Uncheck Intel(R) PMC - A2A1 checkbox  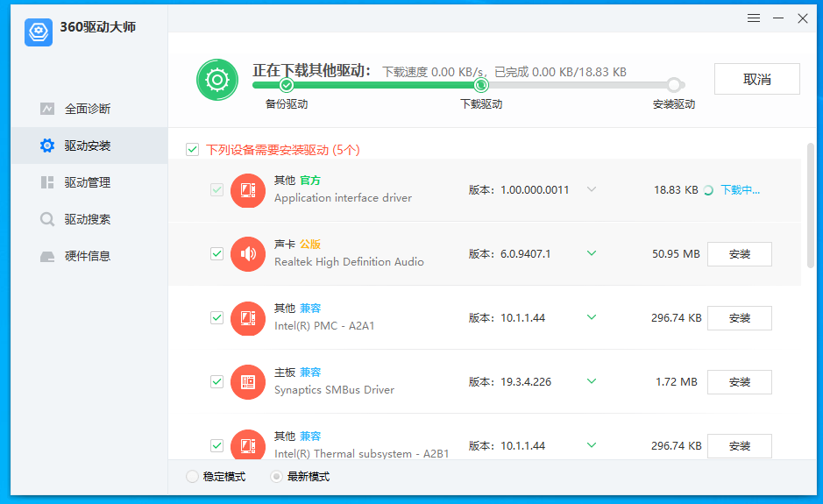coord(216,317)
